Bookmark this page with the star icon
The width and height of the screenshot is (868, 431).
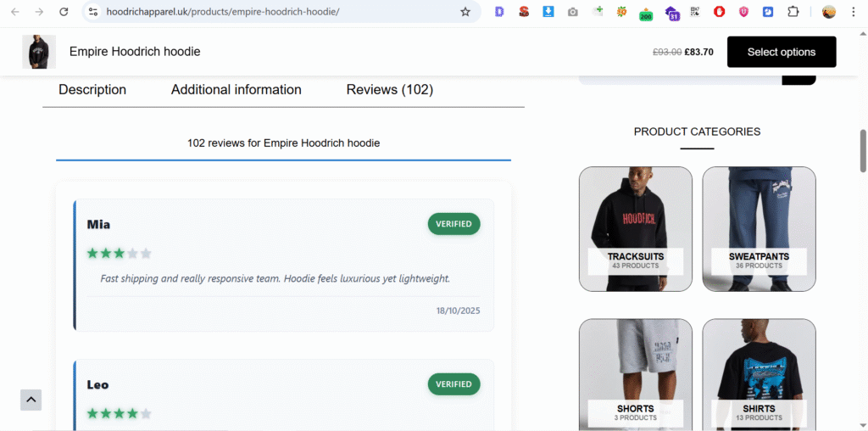(x=465, y=12)
